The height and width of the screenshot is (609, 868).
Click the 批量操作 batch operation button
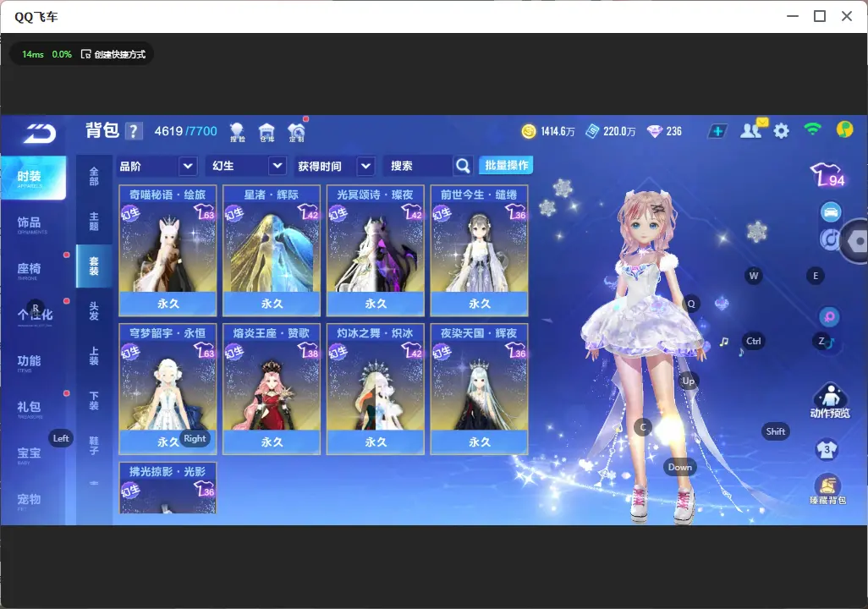tap(506, 165)
